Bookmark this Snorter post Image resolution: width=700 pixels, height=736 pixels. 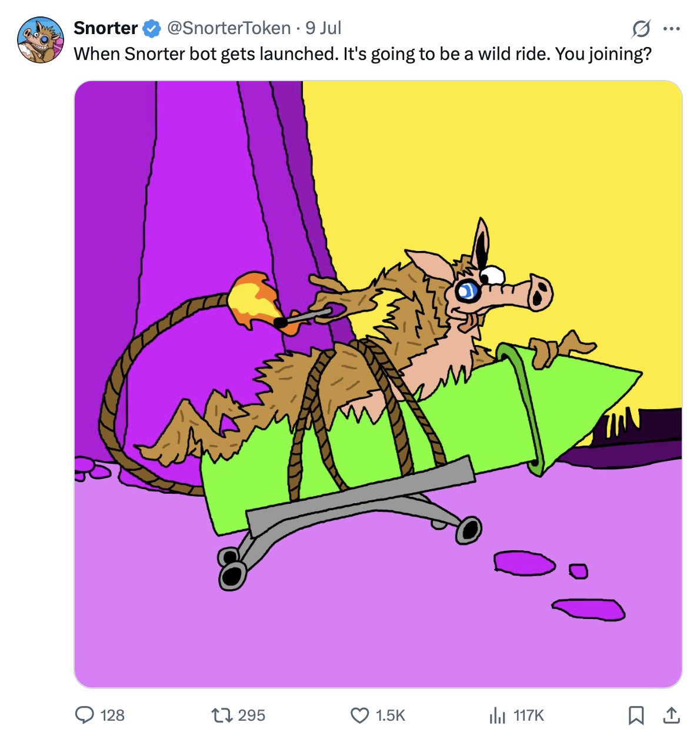click(636, 715)
